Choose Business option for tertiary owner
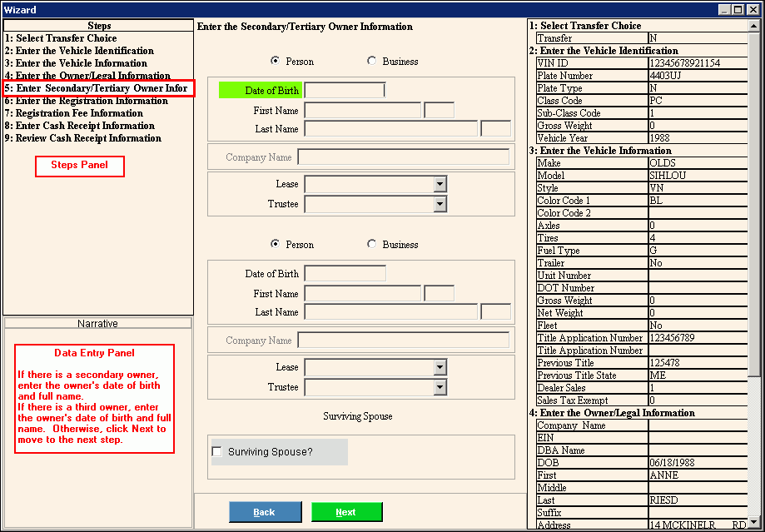 (371, 245)
